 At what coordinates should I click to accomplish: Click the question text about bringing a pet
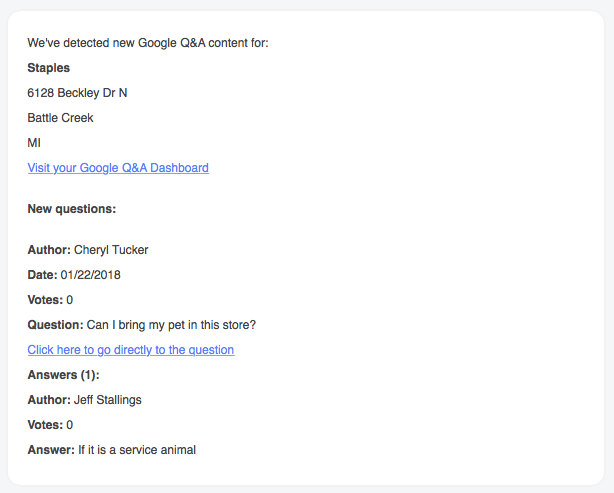pyautogui.click(x=171, y=325)
